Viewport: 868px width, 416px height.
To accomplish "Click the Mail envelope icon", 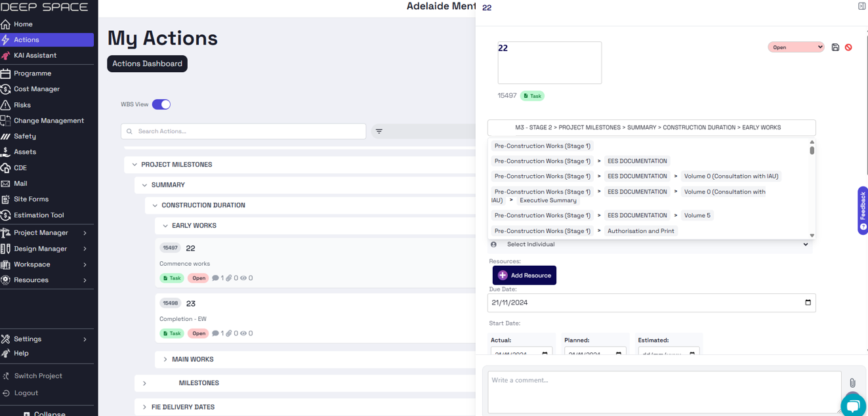I will pyautogui.click(x=6, y=184).
